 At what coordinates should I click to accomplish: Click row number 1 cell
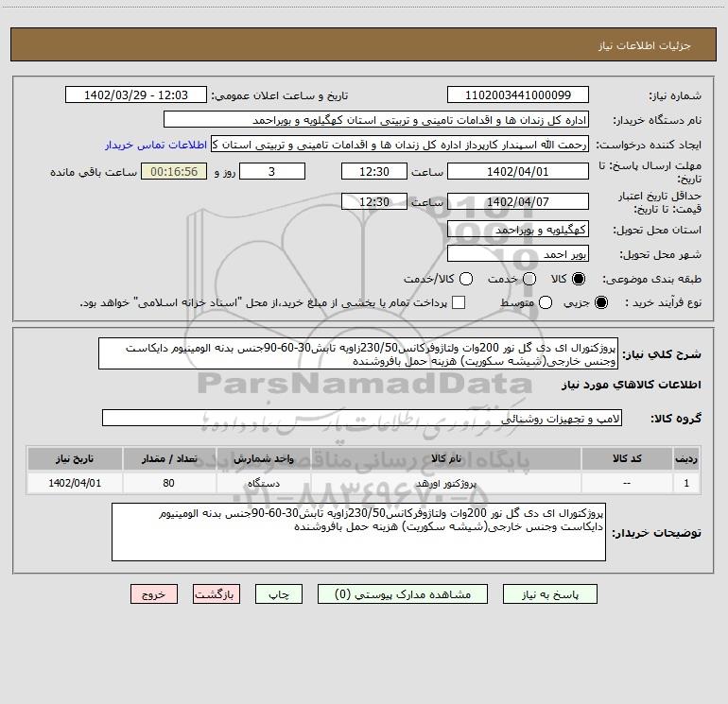pos(686,483)
